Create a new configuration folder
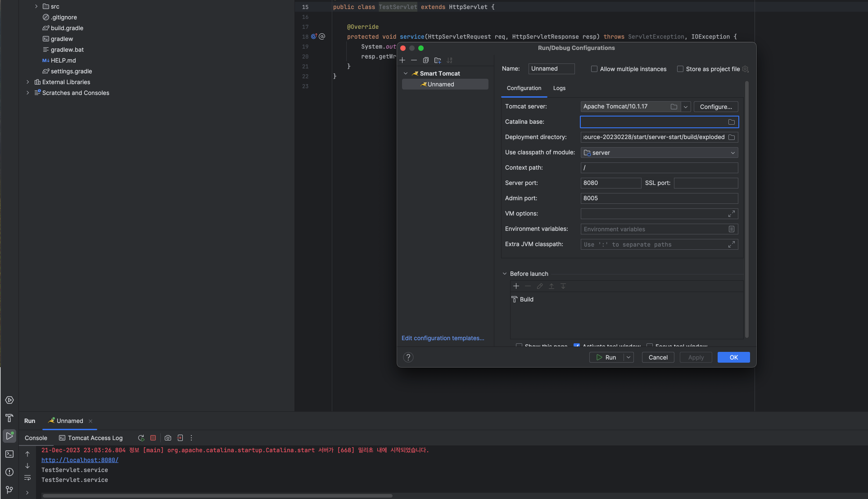The height and width of the screenshot is (499, 868). 438,60
